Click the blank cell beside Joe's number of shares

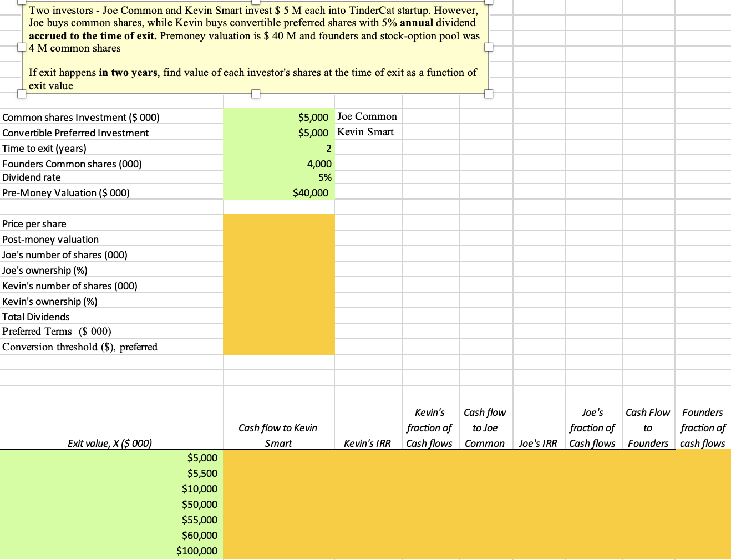click(279, 254)
